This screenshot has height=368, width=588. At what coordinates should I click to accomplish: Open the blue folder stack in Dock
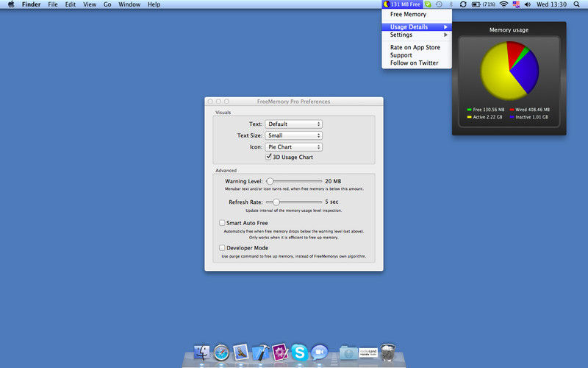(348, 353)
